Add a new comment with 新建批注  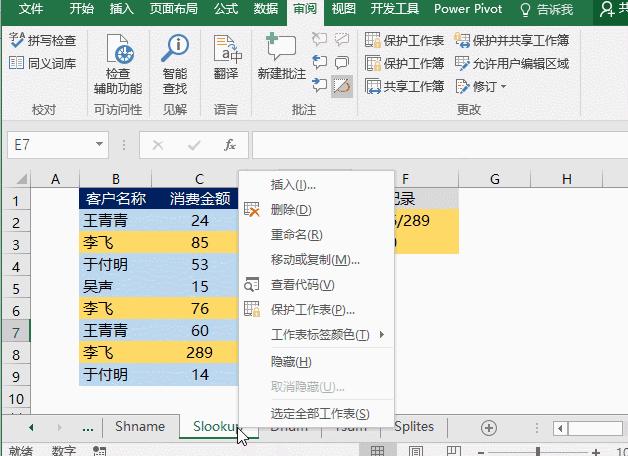click(x=282, y=56)
